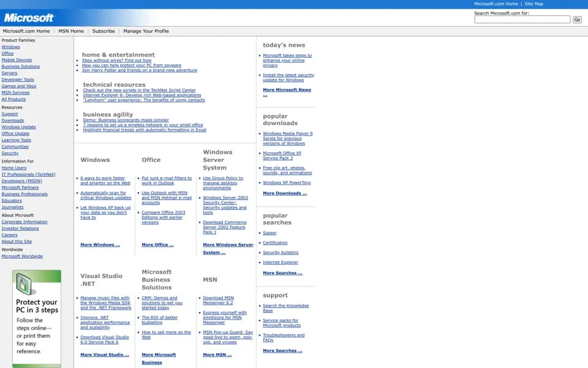
Task: Open Journalists sidebar link
Action: point(12,207)
